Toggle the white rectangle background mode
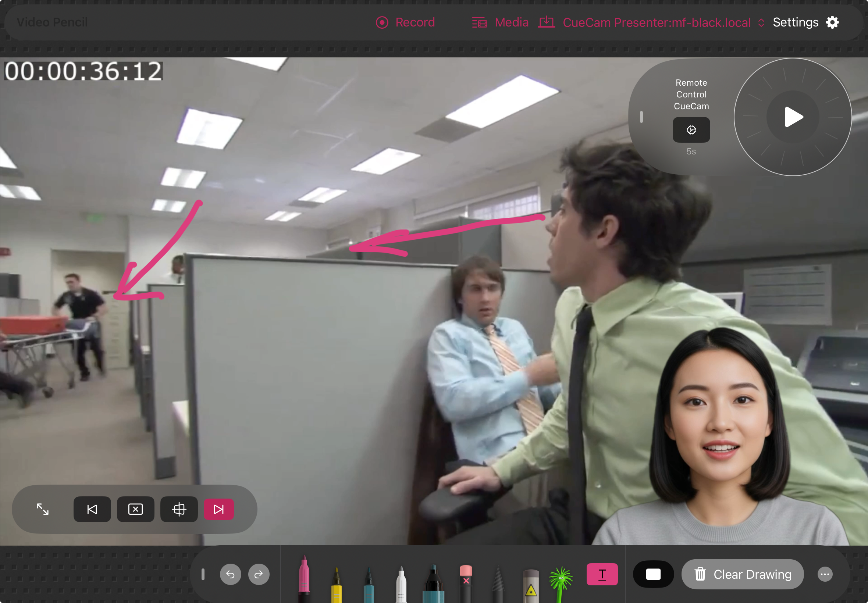The width and height of the screenshot is (868, 603). 652,574
